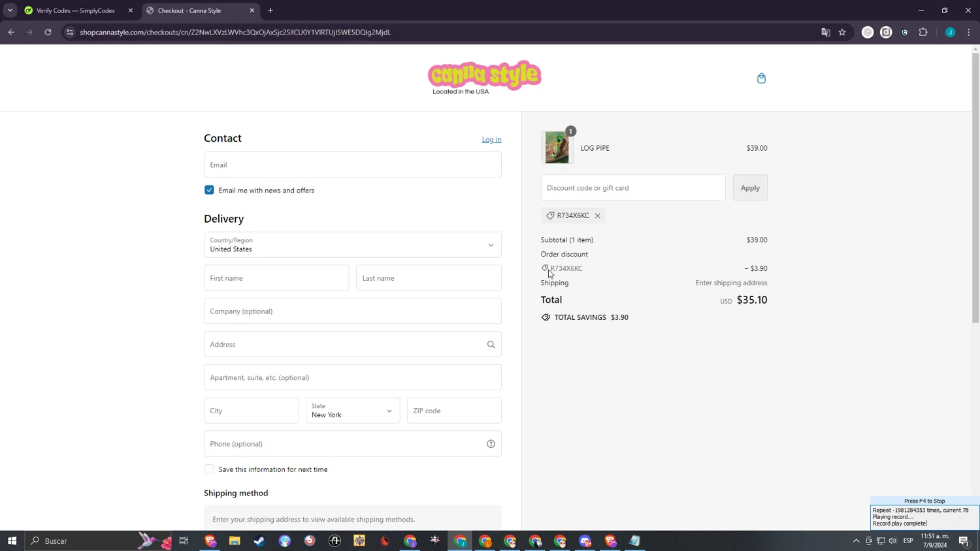Focus the Last name field

tap(429, 278)
